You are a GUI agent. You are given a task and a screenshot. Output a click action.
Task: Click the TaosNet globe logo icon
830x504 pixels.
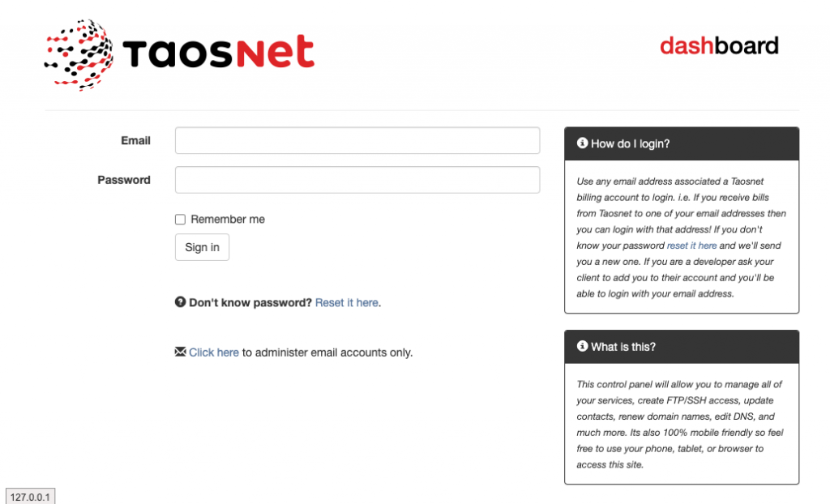point(79,54)
